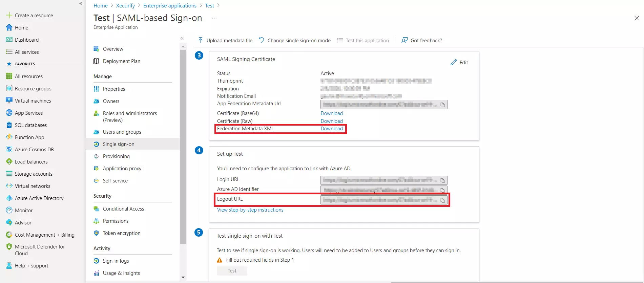644x283 pixels.
Task: Open Storage accounts icon
Action: coord(9,174)
